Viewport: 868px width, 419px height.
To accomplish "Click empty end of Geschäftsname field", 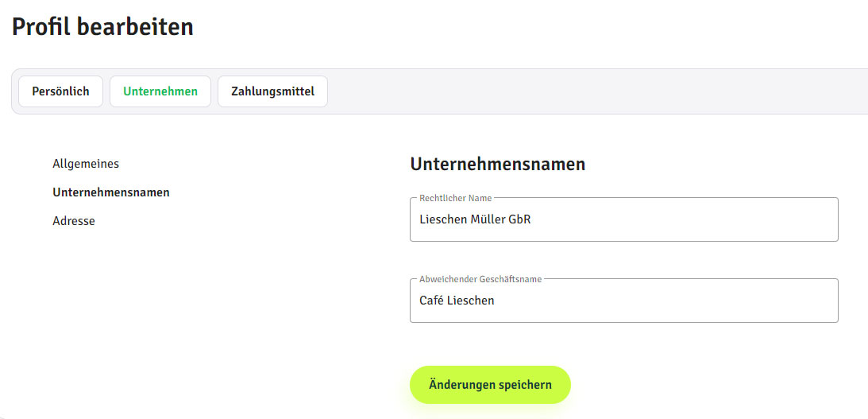I will pyautogui.click(x=715, y=301).
